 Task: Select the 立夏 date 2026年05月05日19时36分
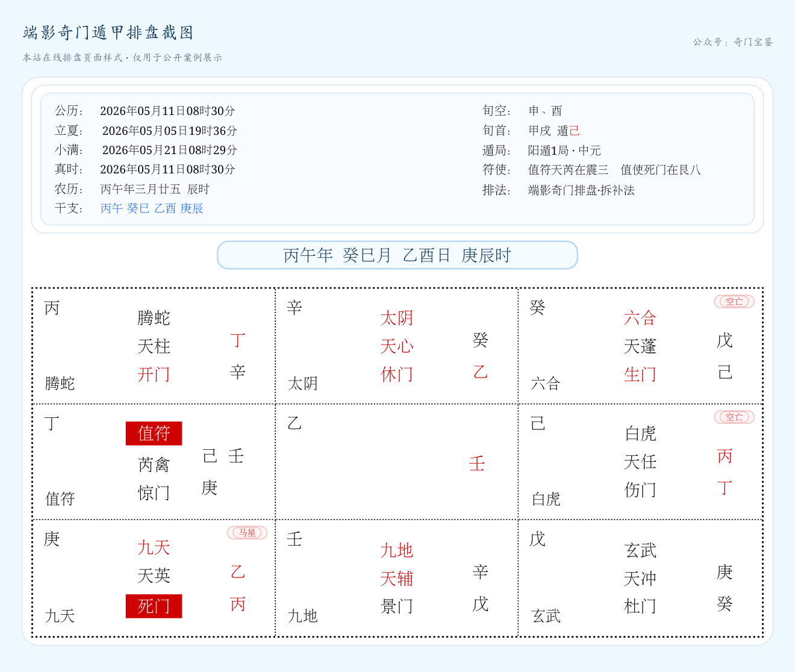(170, 131)
